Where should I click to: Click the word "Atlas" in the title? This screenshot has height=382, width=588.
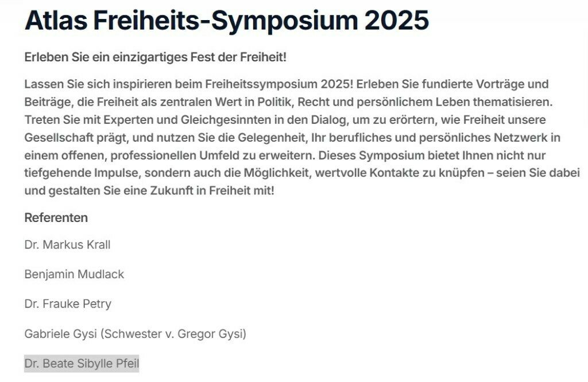(55, 20)
